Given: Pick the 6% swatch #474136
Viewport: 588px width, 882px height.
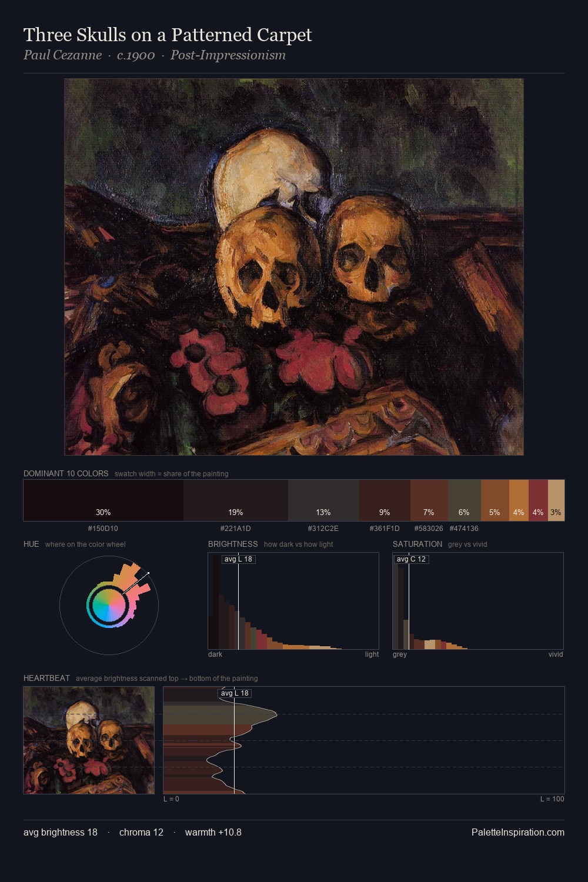Looking at the screenshot, I should point(465,500).
